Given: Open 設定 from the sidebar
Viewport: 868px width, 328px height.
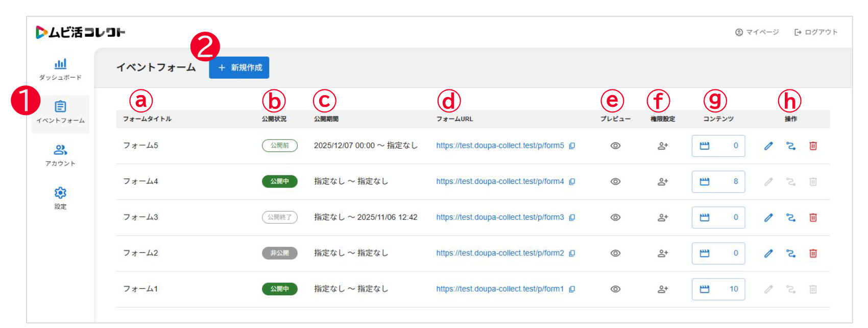Looking at the screenshot, I should pos(60,198).
